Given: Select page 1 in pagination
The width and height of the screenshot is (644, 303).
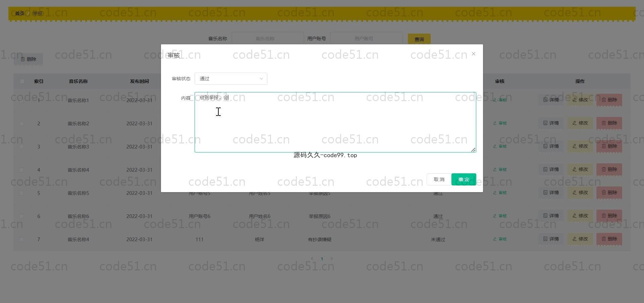Looking at the screenshot, I should 322,259.
